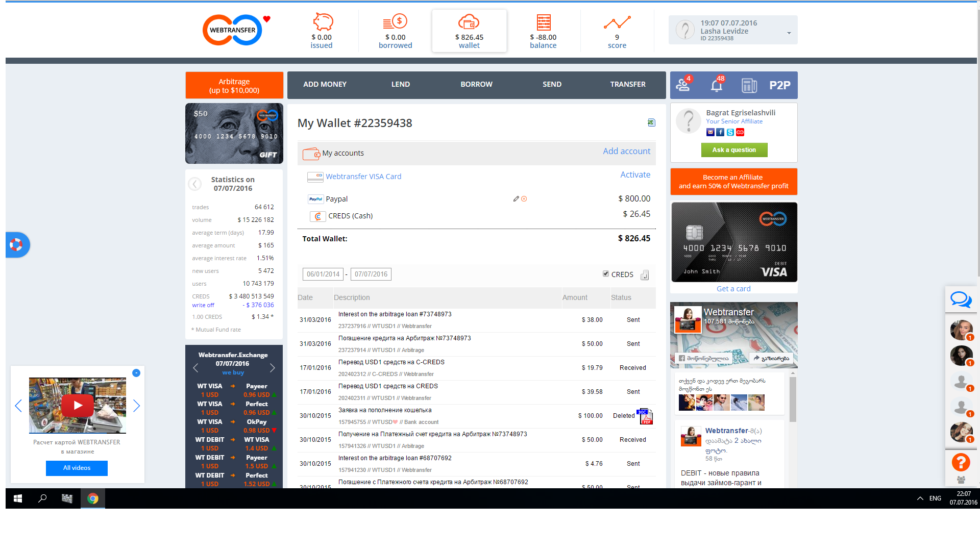Screen dimensions: 980x551
Task: Open the notifications bell icon
Action: point(717,85)
